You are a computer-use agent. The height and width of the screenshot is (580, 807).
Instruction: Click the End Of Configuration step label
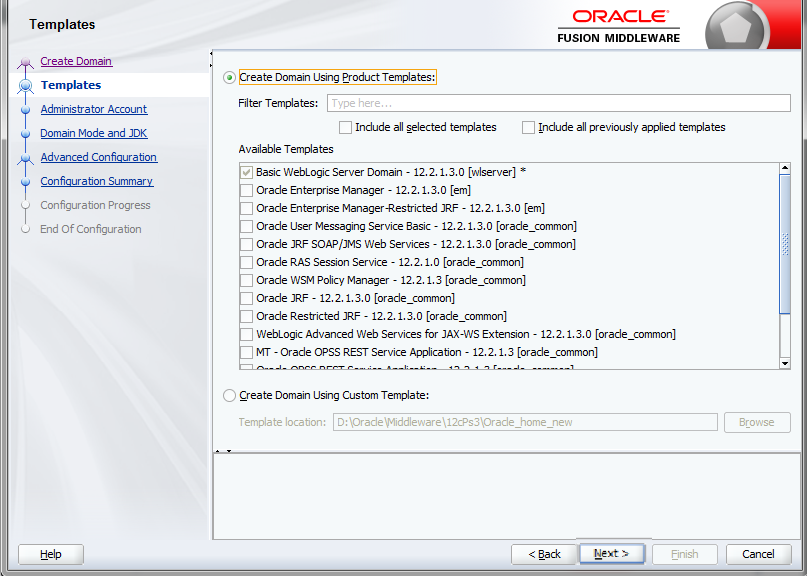[91, 229]
